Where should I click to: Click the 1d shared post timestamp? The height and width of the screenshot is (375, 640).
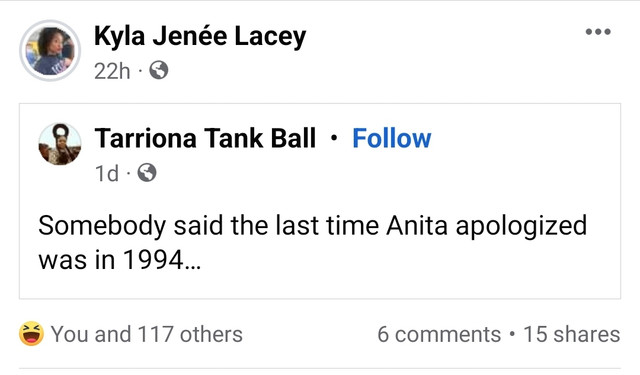tap(107, 173)
